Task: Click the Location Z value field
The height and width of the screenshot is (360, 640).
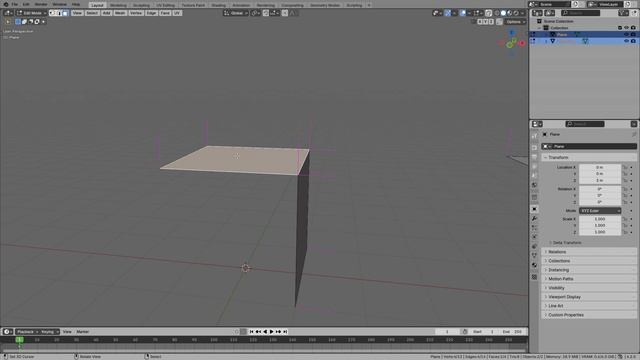Action: pyautogui.click(x=600, y=180)
